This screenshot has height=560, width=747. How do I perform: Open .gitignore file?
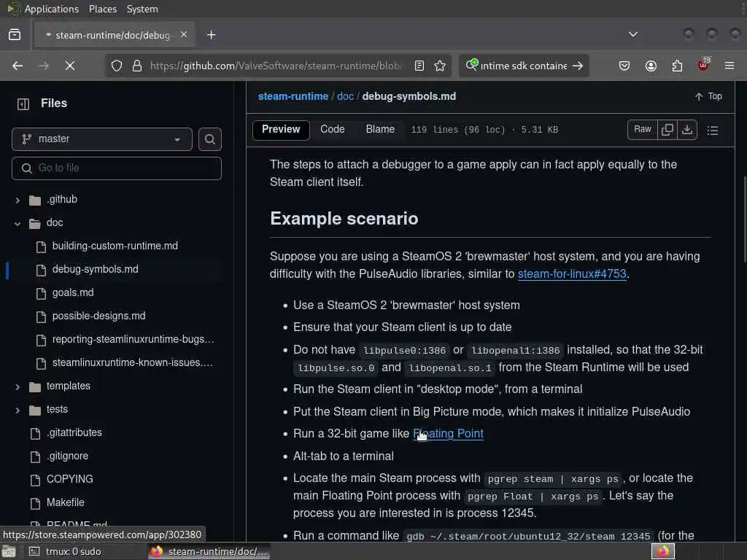pos(67,456)
